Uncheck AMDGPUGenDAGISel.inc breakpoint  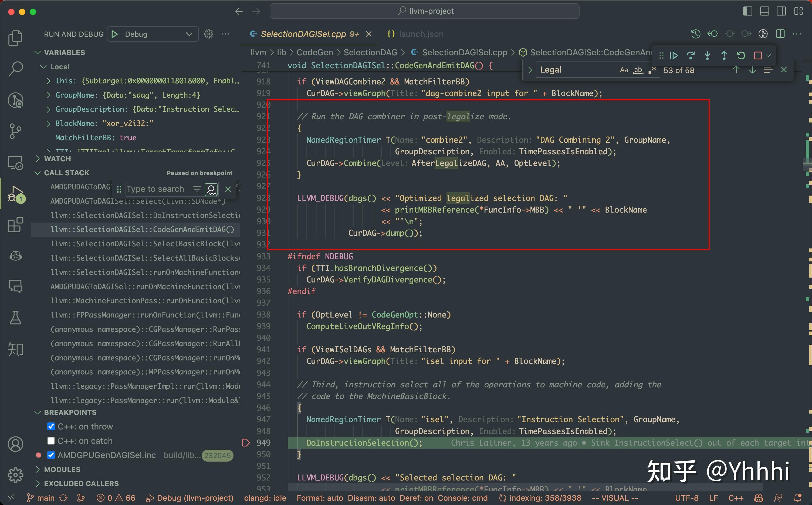coord(51,455)
